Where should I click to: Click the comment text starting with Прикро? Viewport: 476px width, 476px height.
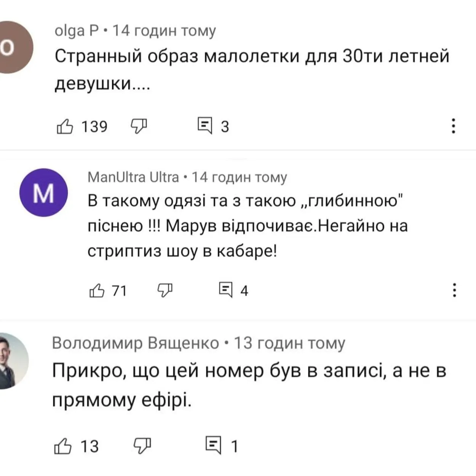[249, 385]
